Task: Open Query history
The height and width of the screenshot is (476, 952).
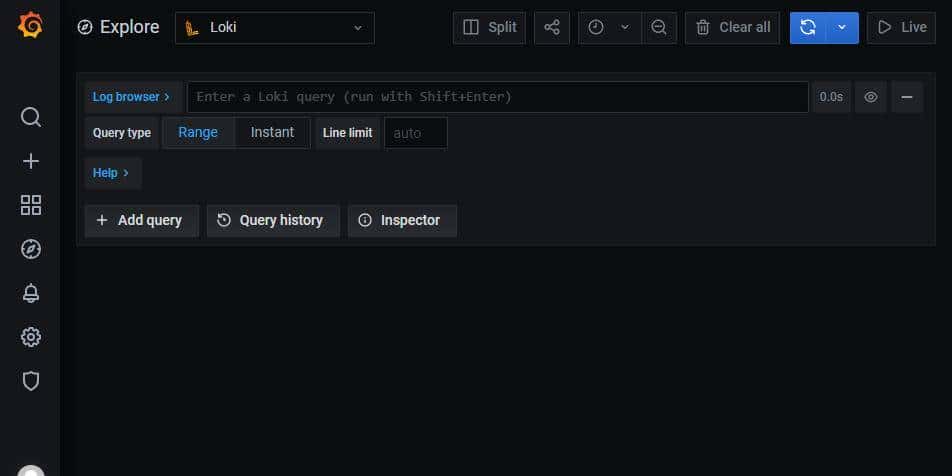Action: (273, 220)
